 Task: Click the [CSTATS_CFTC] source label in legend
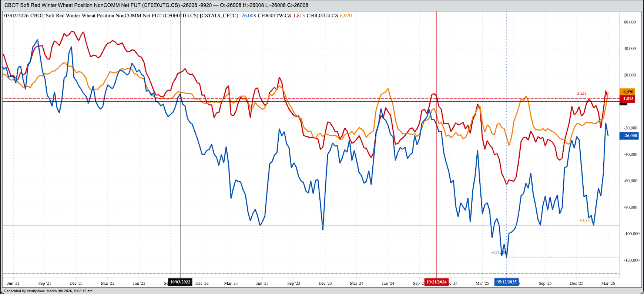[x=218, y=16]
